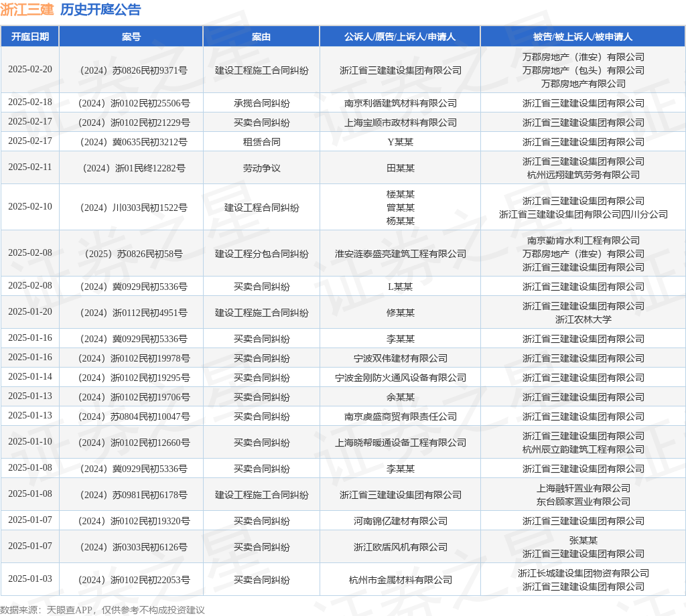Click the 历史开庭公告 heading

tap(100, 9)
